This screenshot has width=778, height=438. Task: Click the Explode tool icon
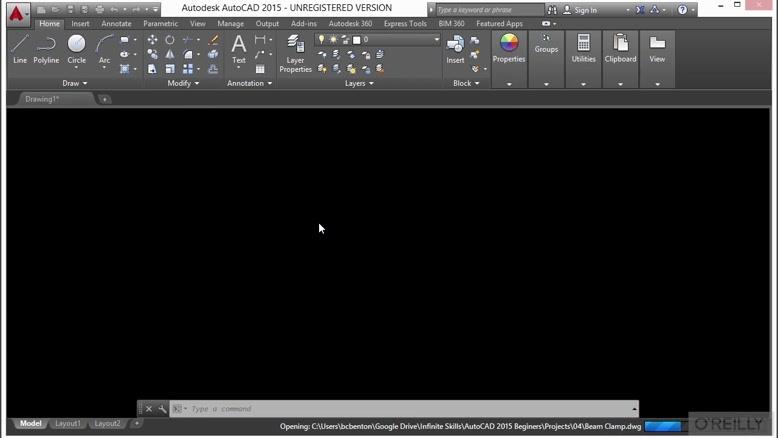point(214,54)
